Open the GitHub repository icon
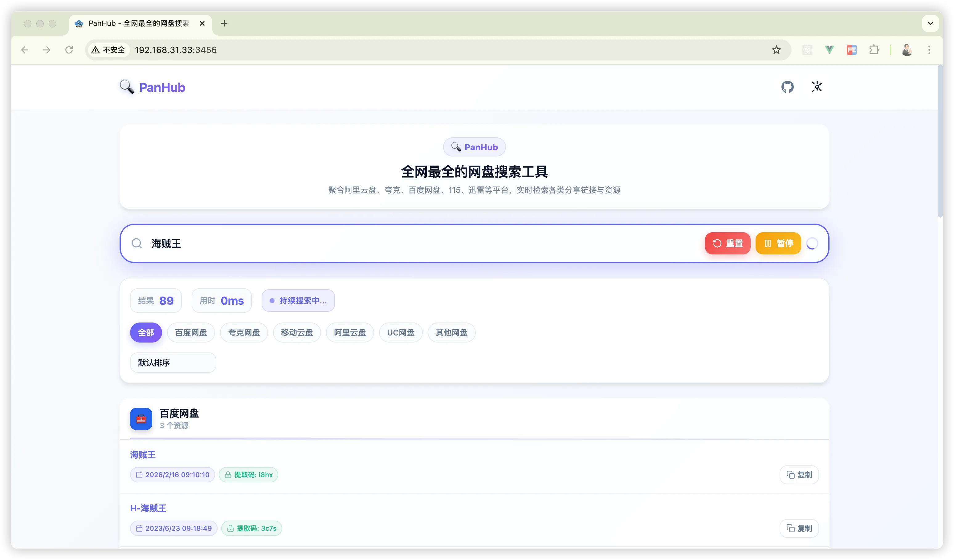Viewport: 954px width, 560px height. click(x=787, y=87)
